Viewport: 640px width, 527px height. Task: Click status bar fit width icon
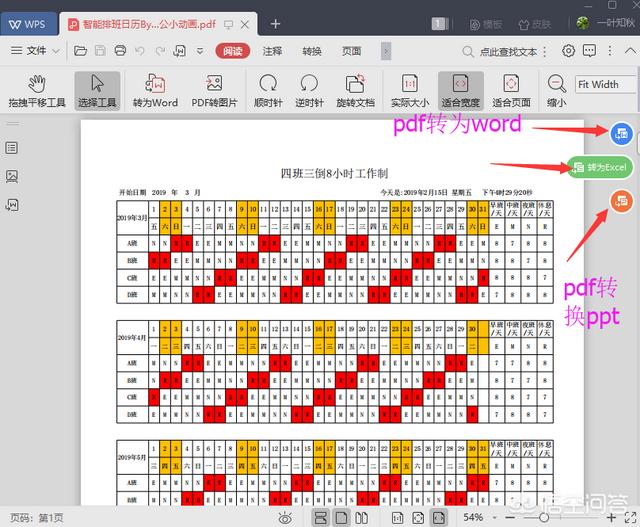[x=439, y=518]
